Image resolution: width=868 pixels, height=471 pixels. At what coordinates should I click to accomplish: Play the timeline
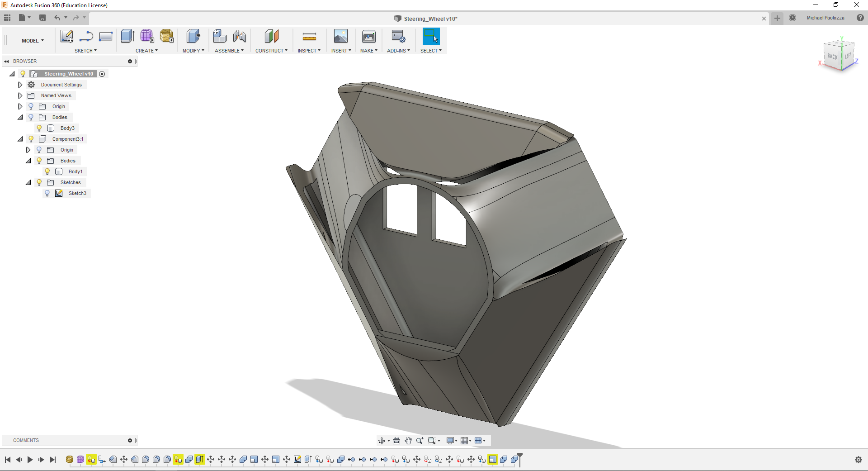pos(30,460)
